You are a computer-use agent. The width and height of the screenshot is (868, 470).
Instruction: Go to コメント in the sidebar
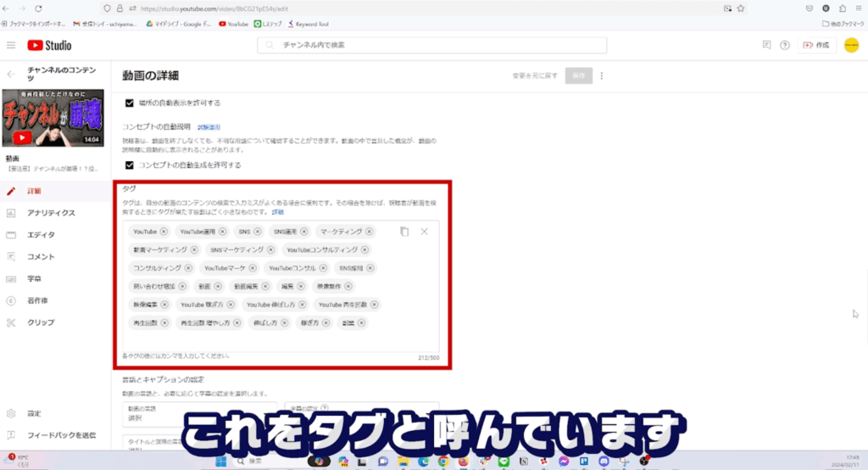coord(41,257)
